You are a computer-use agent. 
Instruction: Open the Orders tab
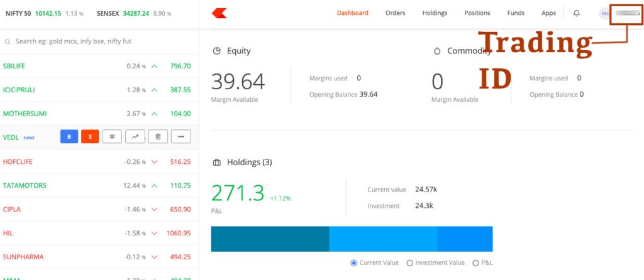pos(395,13)
